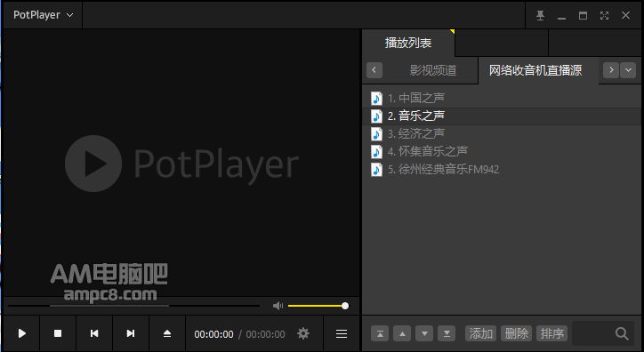Toggle the playlist panel hamburger icon

(342, 334)
